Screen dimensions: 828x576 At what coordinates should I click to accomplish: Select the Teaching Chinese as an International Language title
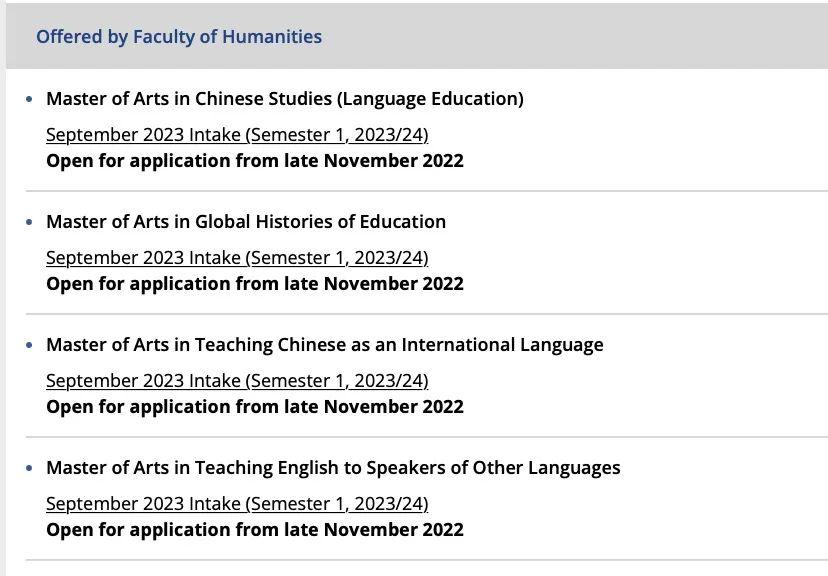click(x=325, y=345)
